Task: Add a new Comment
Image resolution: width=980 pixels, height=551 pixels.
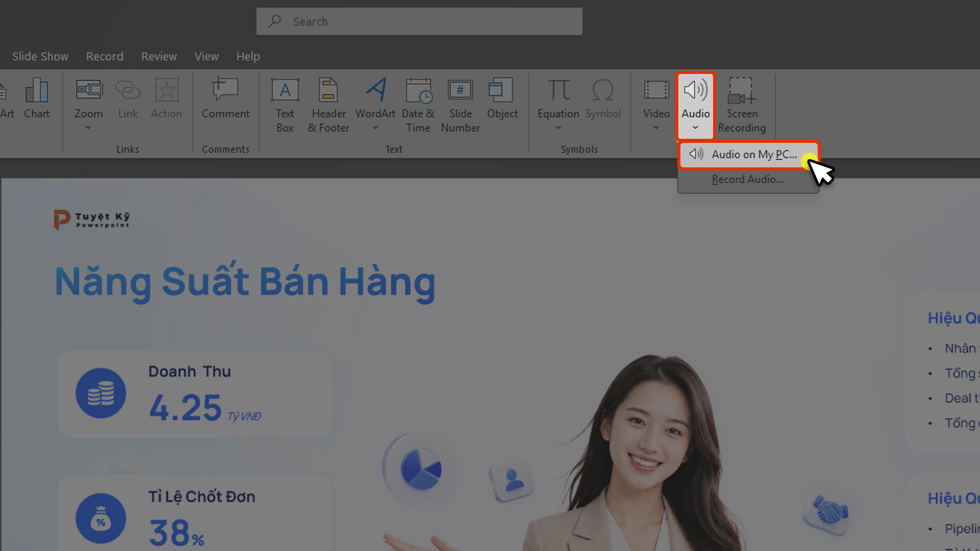Action: [226, 99]
